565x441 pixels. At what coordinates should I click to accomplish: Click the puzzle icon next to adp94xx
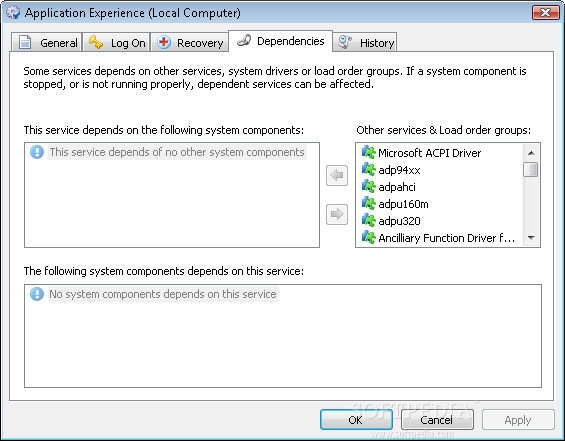point(369,169)
